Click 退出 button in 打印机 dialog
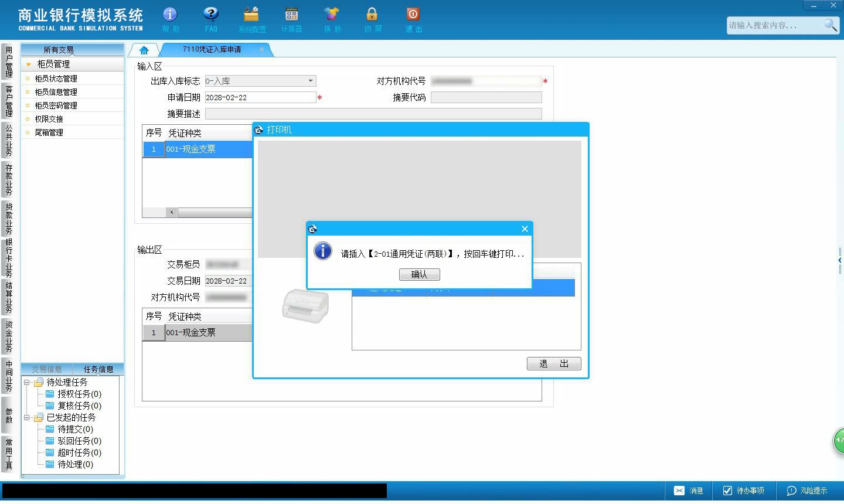 pyautogui.click(x=554, y=364)
